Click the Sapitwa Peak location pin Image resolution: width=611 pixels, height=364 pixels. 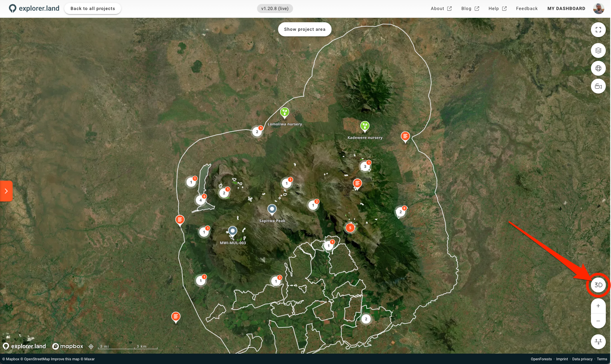click(272, 209)
